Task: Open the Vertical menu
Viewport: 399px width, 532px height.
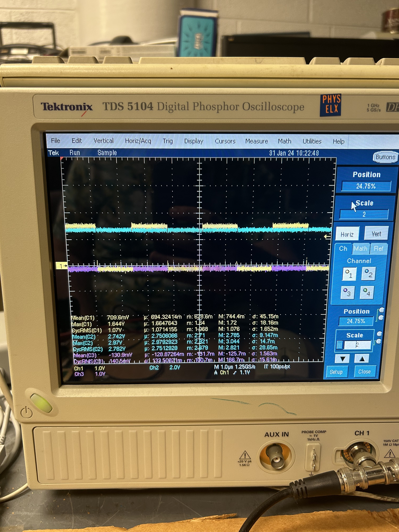Action: (104, 141)
